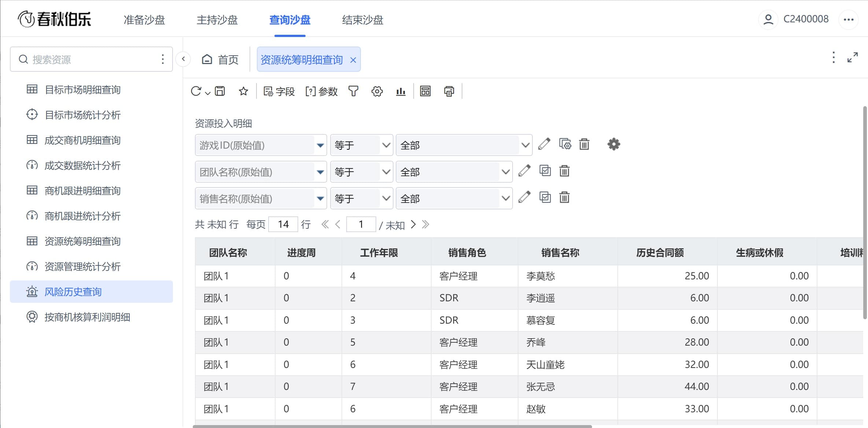This screenshot has height=428, width=868.
Task: Open the 参数 parameters button
Action: (321, 91)
